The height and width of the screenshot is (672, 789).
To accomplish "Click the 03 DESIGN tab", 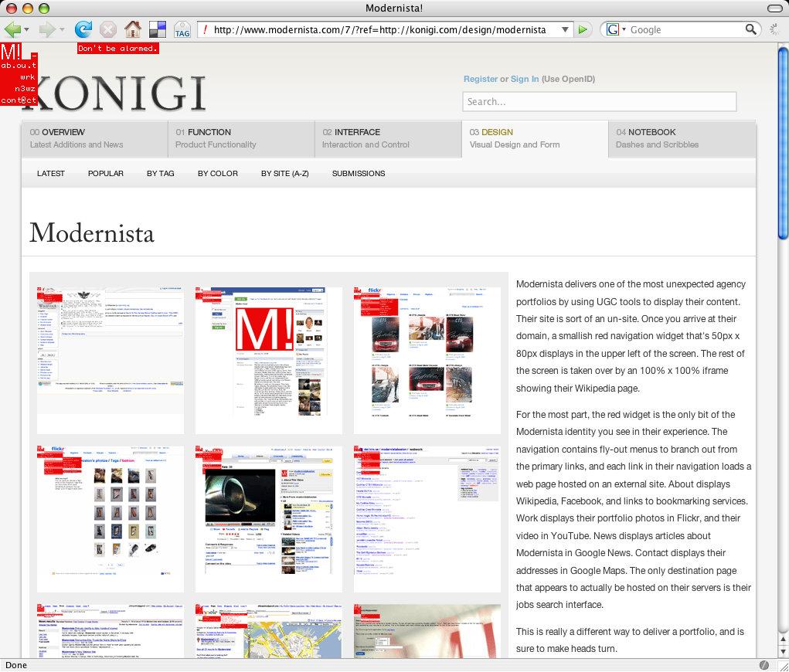I will click(x=535, y=139).
